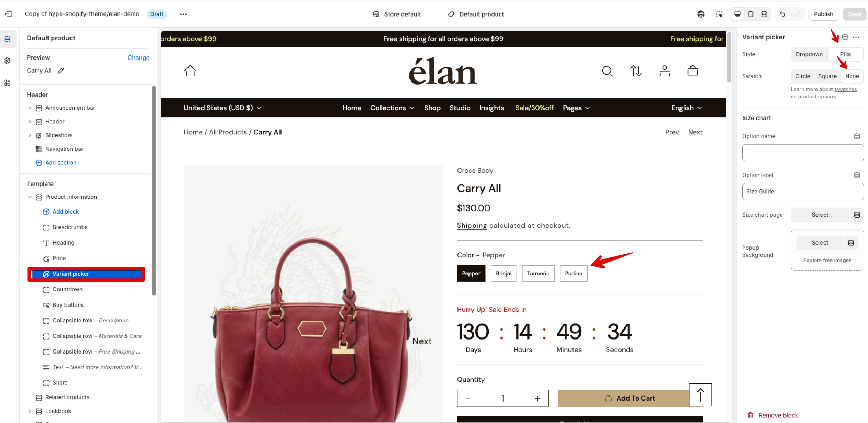Expand the Announcement bar section
This screenshot has height=423, width=868.
30,108
